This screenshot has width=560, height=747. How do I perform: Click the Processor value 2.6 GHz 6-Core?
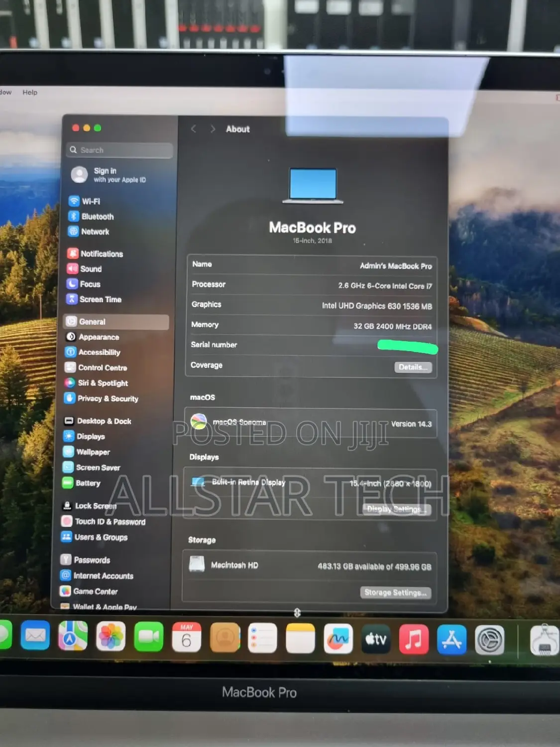(385, 286)
